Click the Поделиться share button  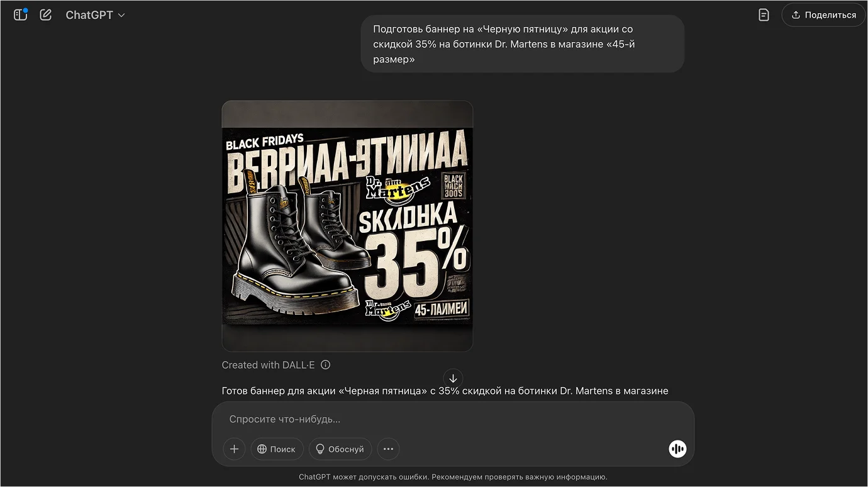coord(823,14)
